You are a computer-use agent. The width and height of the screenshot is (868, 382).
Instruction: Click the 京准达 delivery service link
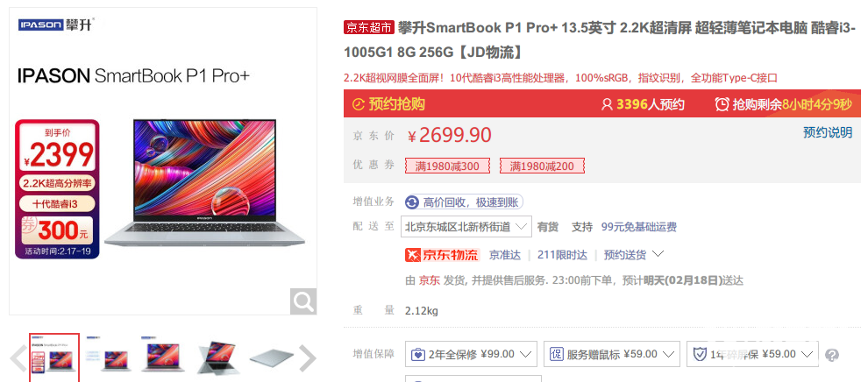point(505,255)
